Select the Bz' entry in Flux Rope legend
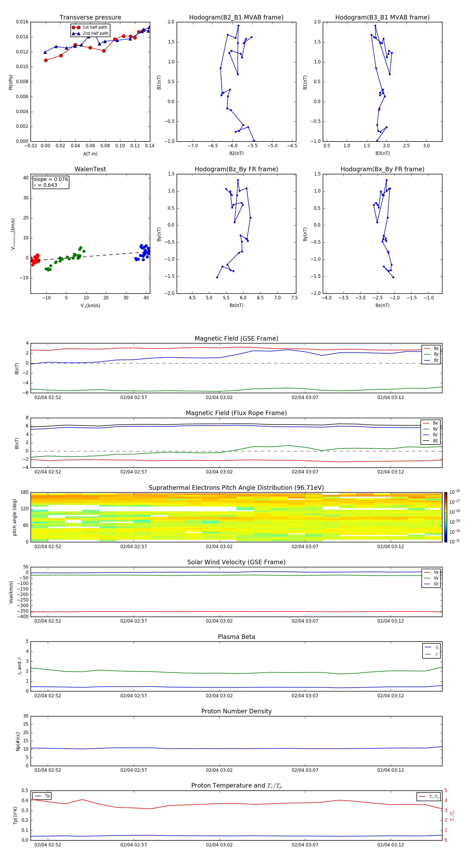Viewport: 473px width, 868px height. click(431, 435)
